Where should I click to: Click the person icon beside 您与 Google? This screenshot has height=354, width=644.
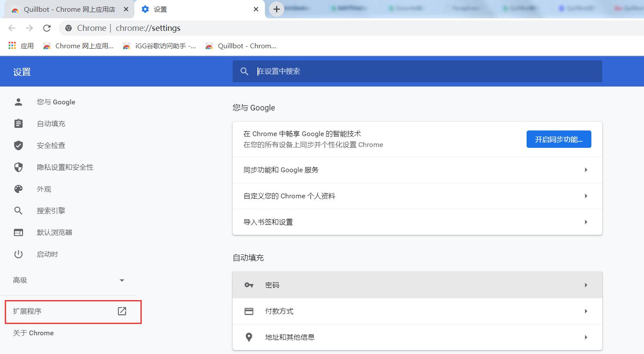pos(18,102)
